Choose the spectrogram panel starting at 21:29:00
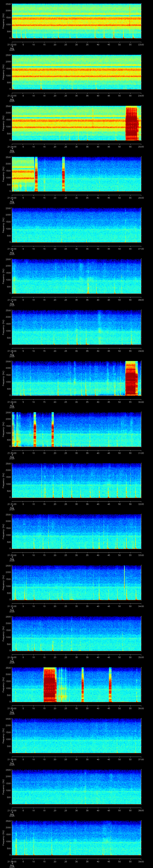The image size is (153, 868). (x=76, y=378)
